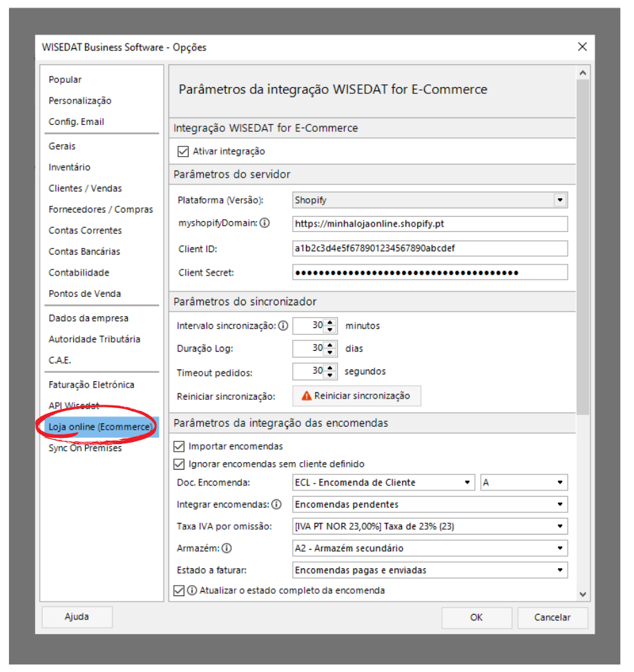Click info icon next to Armazém
Screen dimensions: 634x672
[x=227, y=548]
